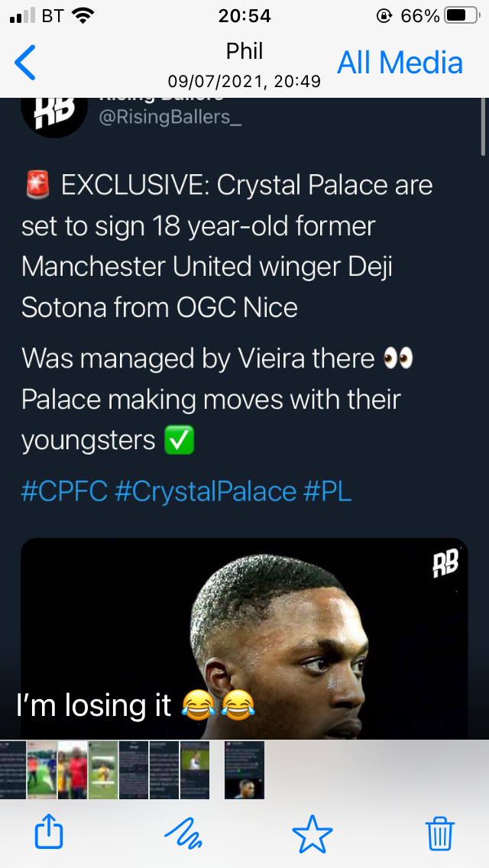
Task: Tap the markup draw icon
Action: 183,832
